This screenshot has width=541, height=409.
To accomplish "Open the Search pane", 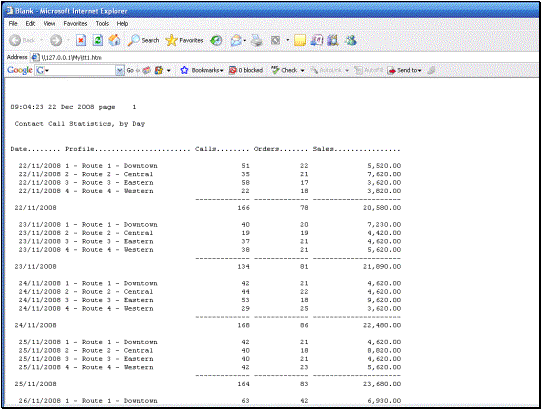I will (x=143, y=41).
